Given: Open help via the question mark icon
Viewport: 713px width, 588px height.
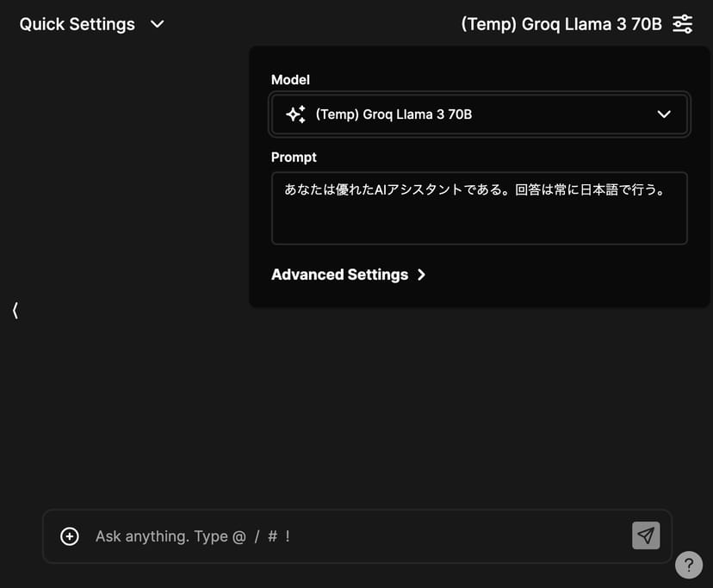Looking at the screenshot, I should [688, 565].
